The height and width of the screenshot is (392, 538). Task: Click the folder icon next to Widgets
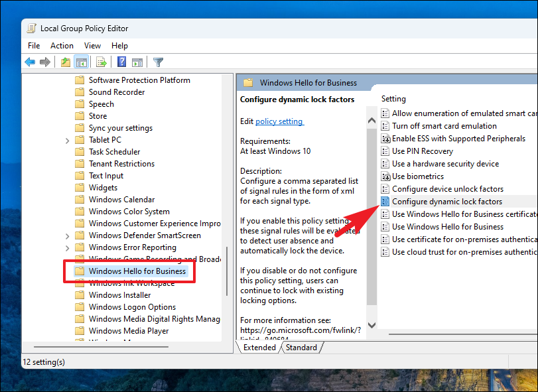tap(80, 188)
